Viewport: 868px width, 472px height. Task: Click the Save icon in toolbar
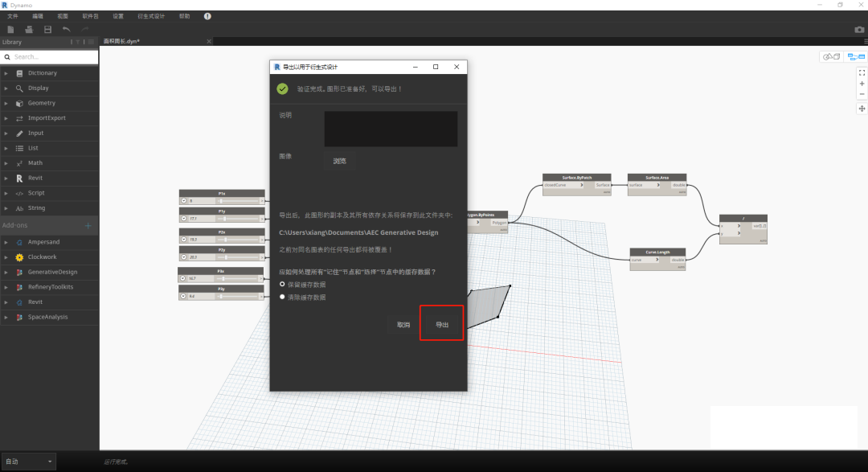[x=47, y=30]
